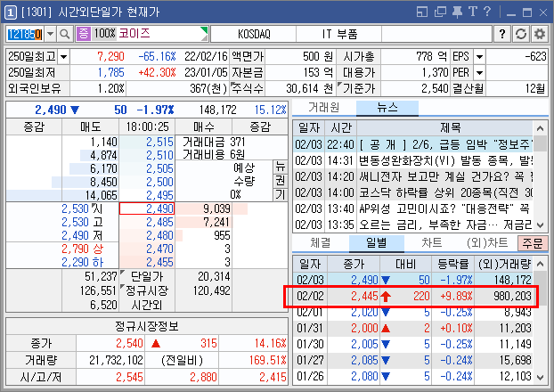This screenshot has width=554, height=392.
Task: Click the black question mark button beside refresh
Action: pyautogui.click(x=502, y=34)
